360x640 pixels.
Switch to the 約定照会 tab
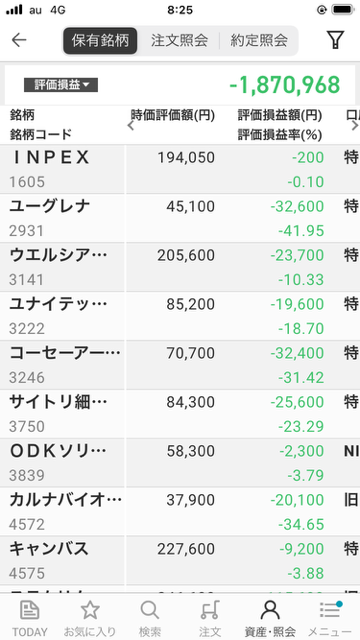(259, 40)
